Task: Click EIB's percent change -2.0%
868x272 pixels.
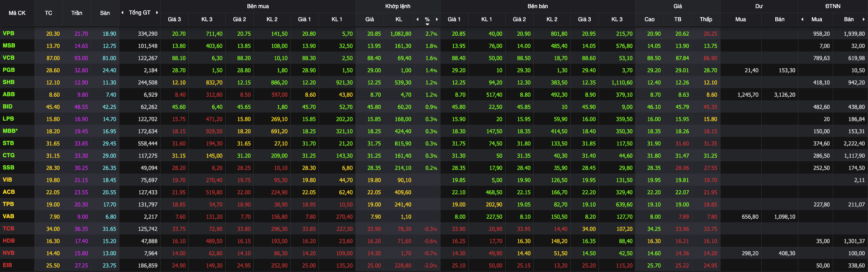Action: 430,266
